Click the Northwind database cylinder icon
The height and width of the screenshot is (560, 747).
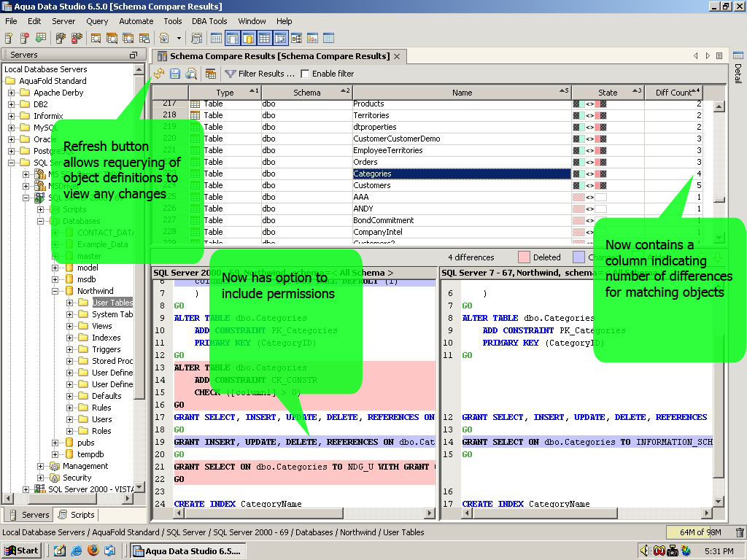[69, 291]
